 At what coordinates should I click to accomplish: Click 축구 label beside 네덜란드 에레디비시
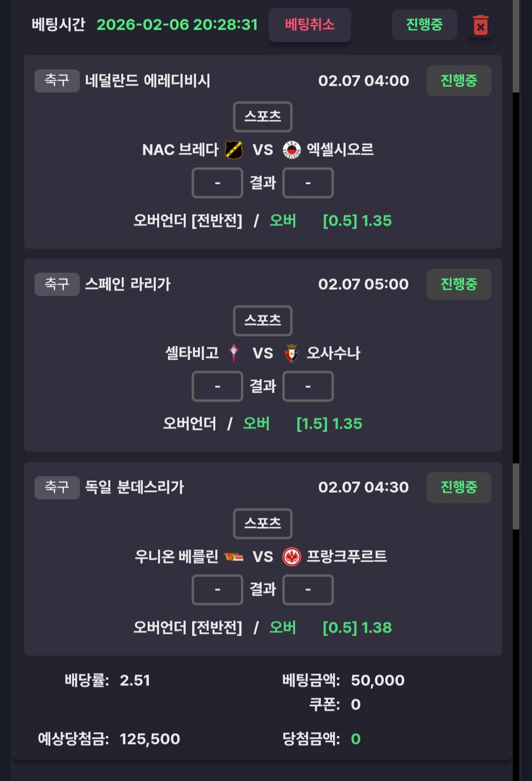(x=57, y=80)
